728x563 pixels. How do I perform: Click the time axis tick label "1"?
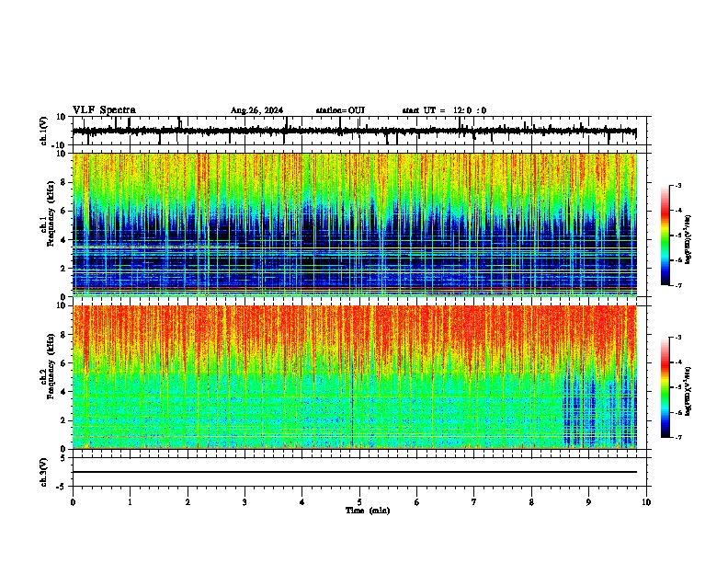[x=130, y=502]
